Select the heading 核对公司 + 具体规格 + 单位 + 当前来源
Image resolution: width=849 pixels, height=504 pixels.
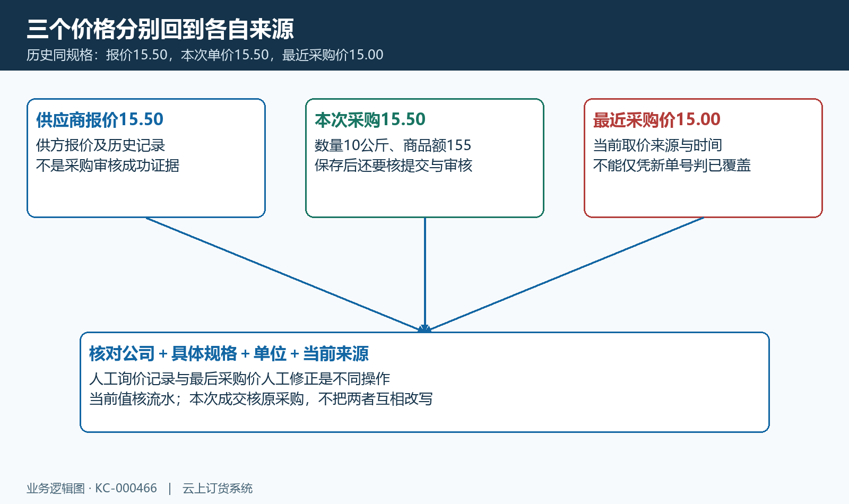[229, 353]
